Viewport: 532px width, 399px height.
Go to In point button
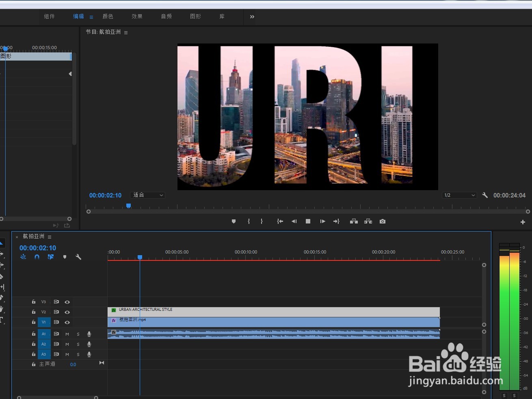[x=280, y=221]
